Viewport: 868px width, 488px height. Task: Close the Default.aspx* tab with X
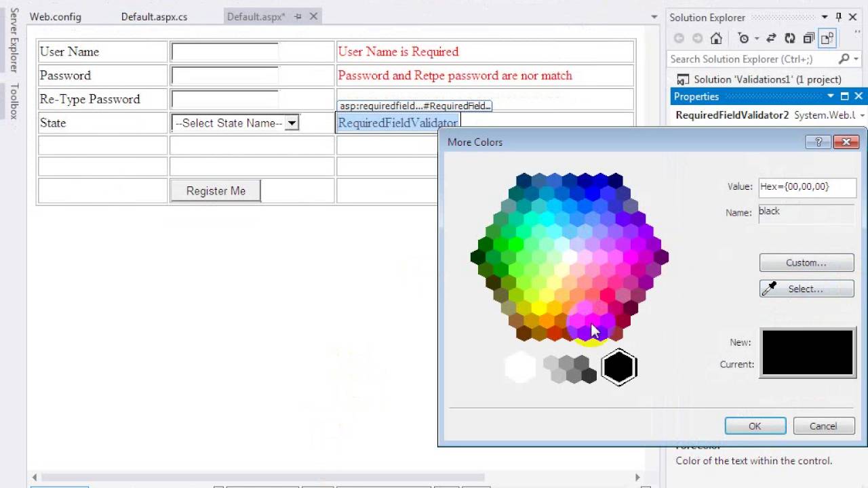tap(313, 16)
